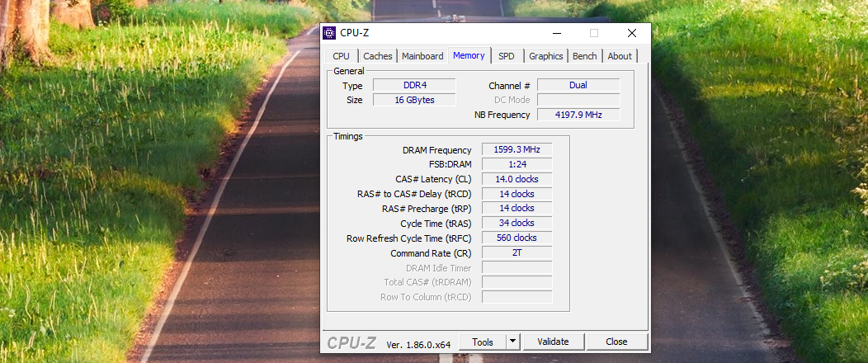
Task: Click the 'RAS# Precharge (tRP)' label
Action: click(x=427, y=210)
